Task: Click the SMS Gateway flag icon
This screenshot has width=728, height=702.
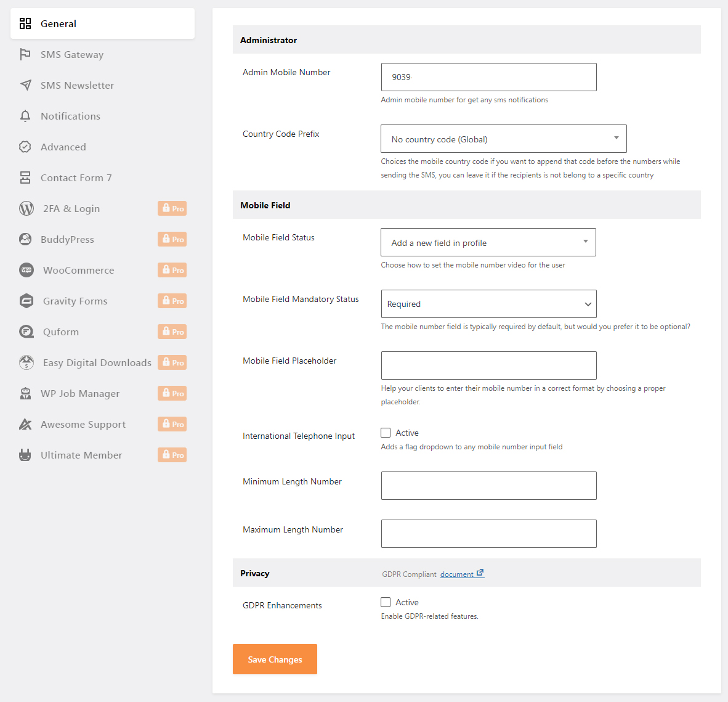Action: [25, 54]
